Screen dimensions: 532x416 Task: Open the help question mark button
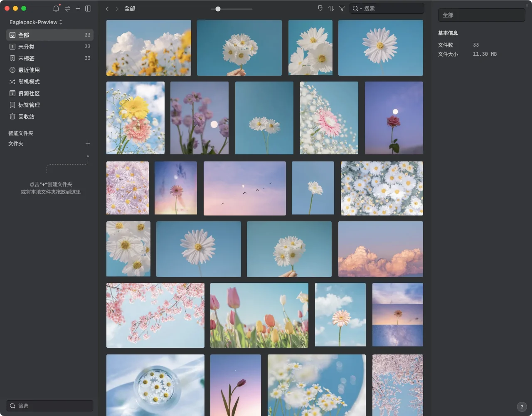[x=522, y=407]
